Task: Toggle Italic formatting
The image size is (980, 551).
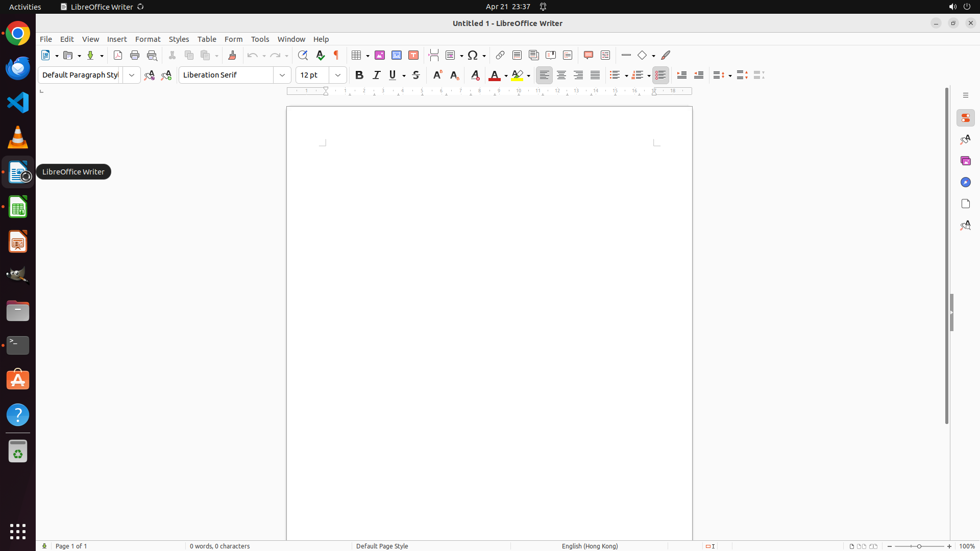Action: click(x=376, y=75)
